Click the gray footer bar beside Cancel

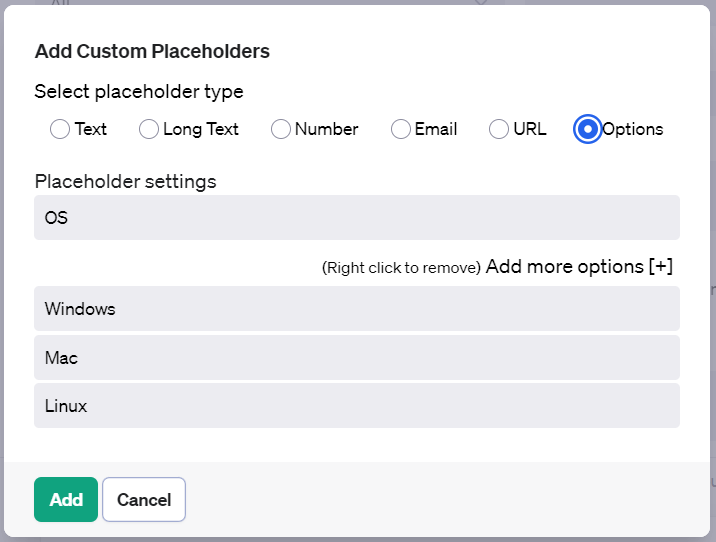(x=448, y=500)
